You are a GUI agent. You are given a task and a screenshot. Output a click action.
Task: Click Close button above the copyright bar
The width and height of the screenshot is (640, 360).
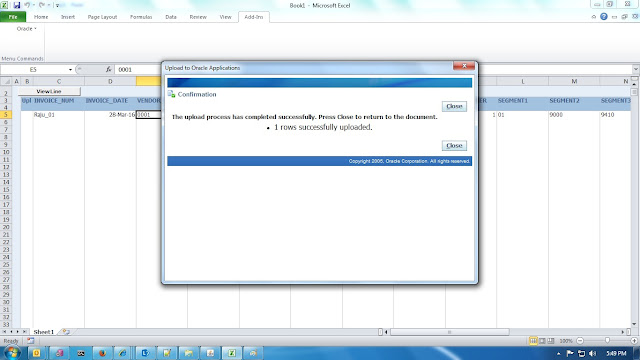454,145
